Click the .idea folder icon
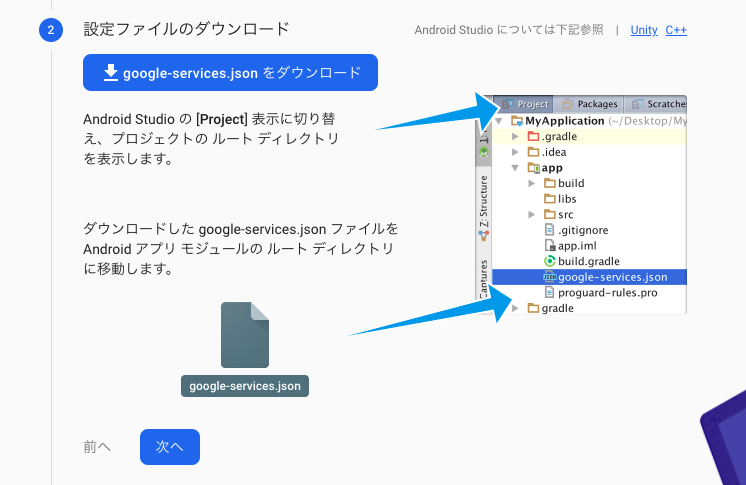746x485 pixels. (533, 152)
